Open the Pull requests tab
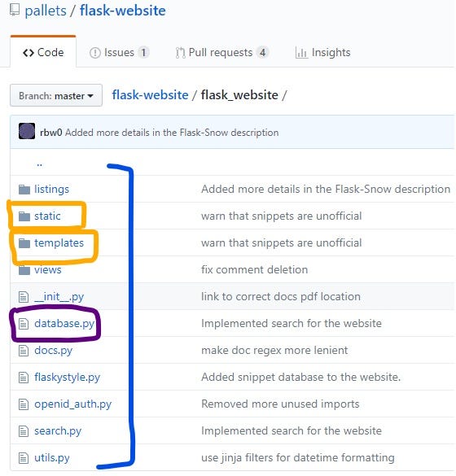Viewport: 456px width, 476px height. click(x=222, y=53)
